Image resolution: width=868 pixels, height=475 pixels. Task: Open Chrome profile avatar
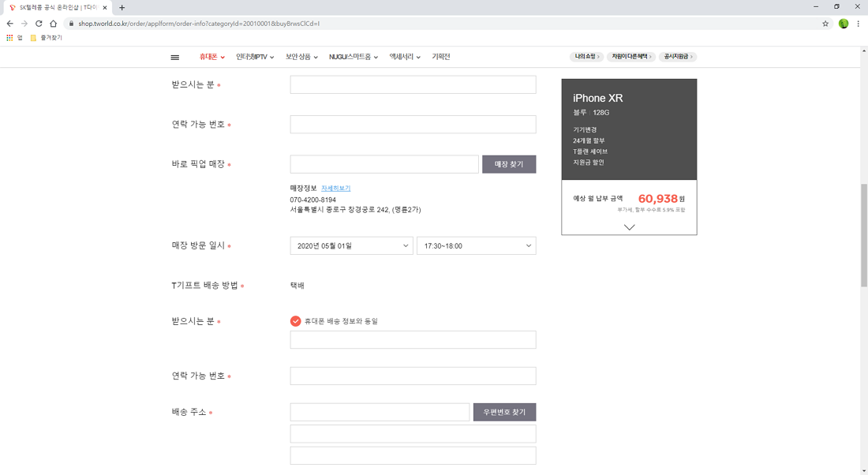tap(843, 23)
